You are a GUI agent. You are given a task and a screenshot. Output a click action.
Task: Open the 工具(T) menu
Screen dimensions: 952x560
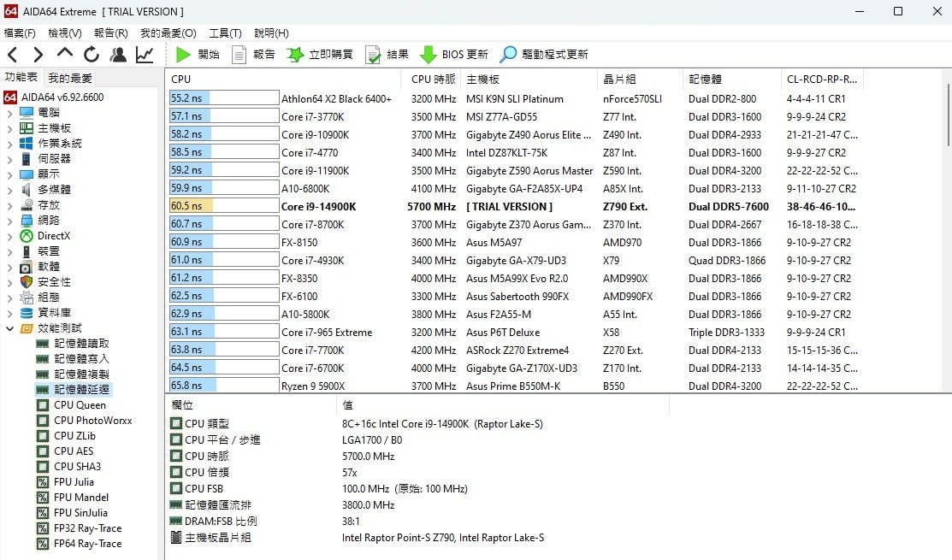[225, 32]
